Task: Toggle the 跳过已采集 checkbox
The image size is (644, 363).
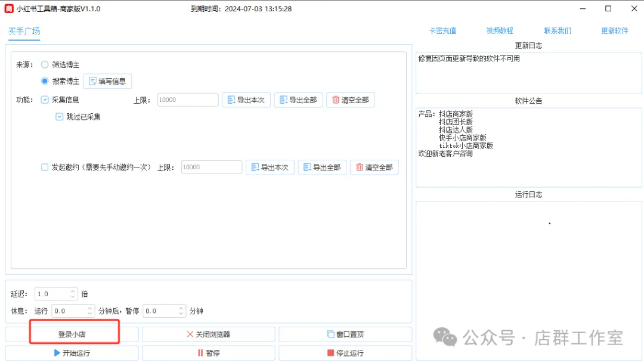Action: tap(60, 117)
